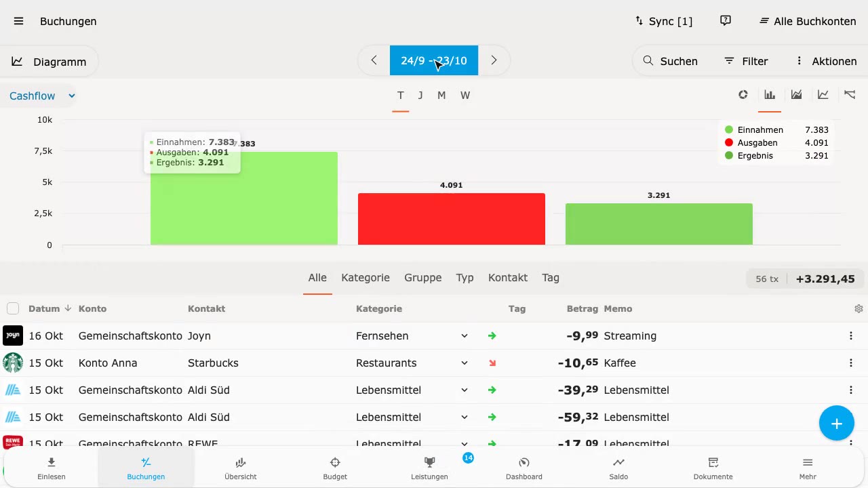This screenshot has width=868, height=488.
Task: Click the Starbucks logo icon
Action: pos(13,363)
